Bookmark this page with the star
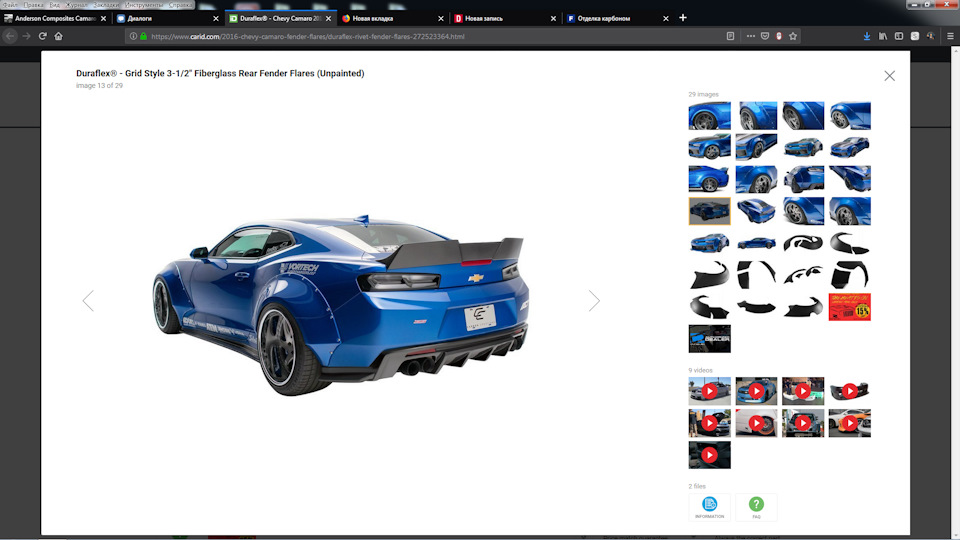The width and height of the screenshot is (960, 540). click(x=793, y=36)
